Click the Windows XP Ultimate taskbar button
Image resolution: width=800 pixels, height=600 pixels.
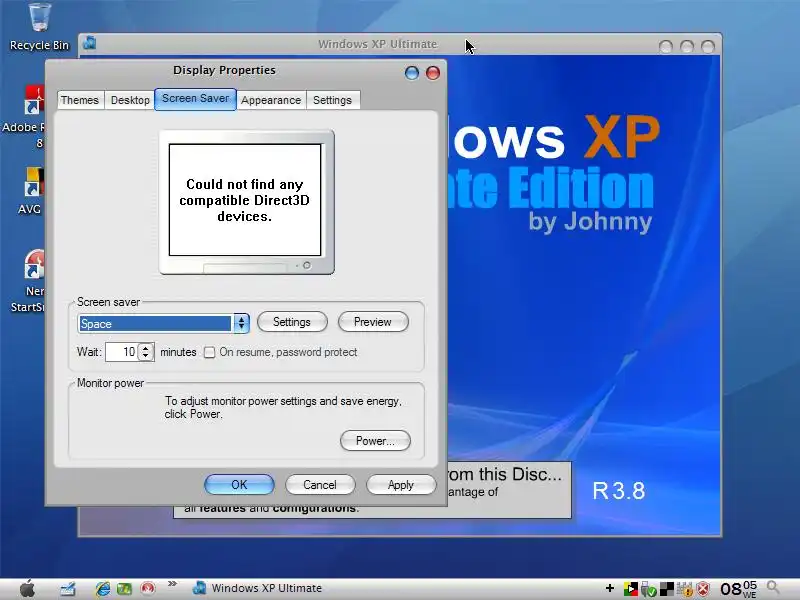(257, 588)
